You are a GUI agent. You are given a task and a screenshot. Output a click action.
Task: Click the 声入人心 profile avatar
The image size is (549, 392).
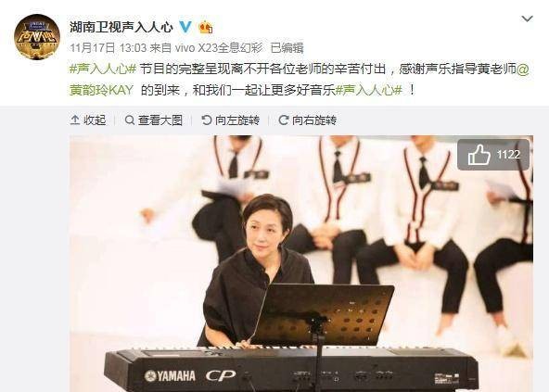coord(37,37)
